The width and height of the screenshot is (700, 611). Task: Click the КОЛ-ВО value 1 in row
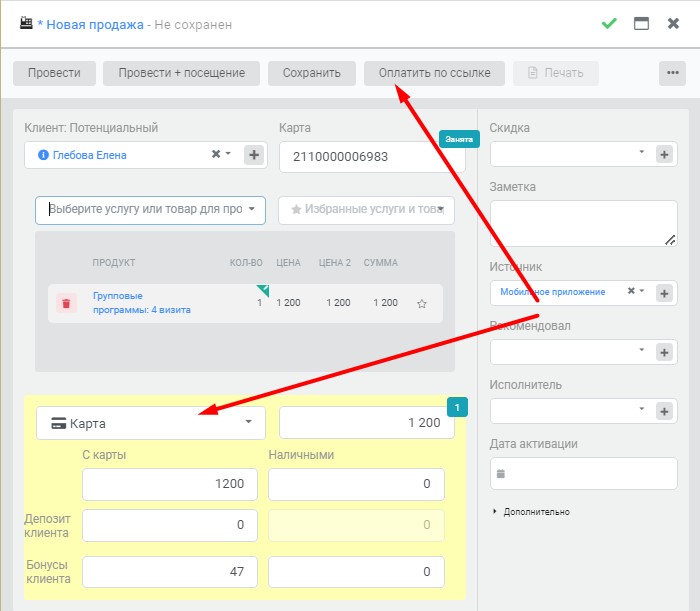click(259, 303)
